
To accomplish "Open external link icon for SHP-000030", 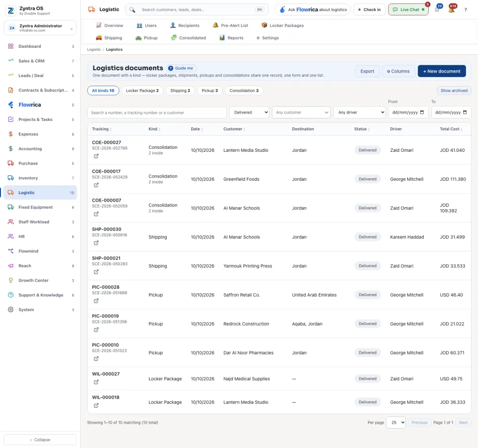I will (x=96, y=243).
